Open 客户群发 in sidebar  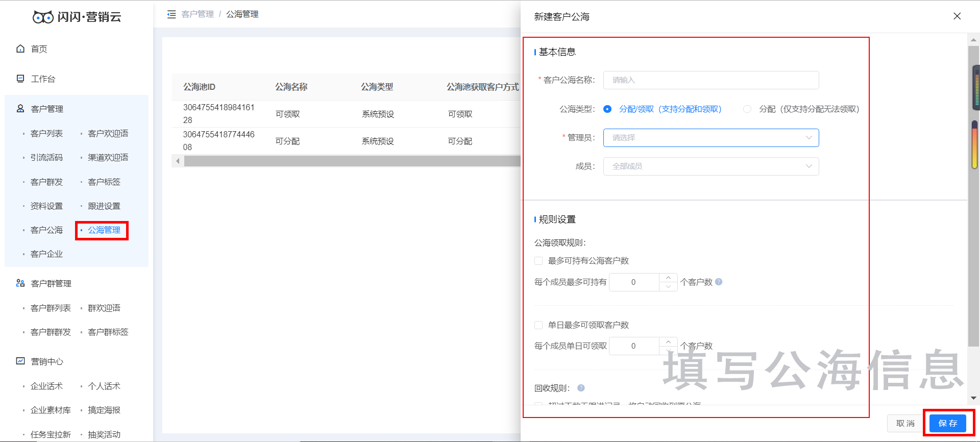46,182
